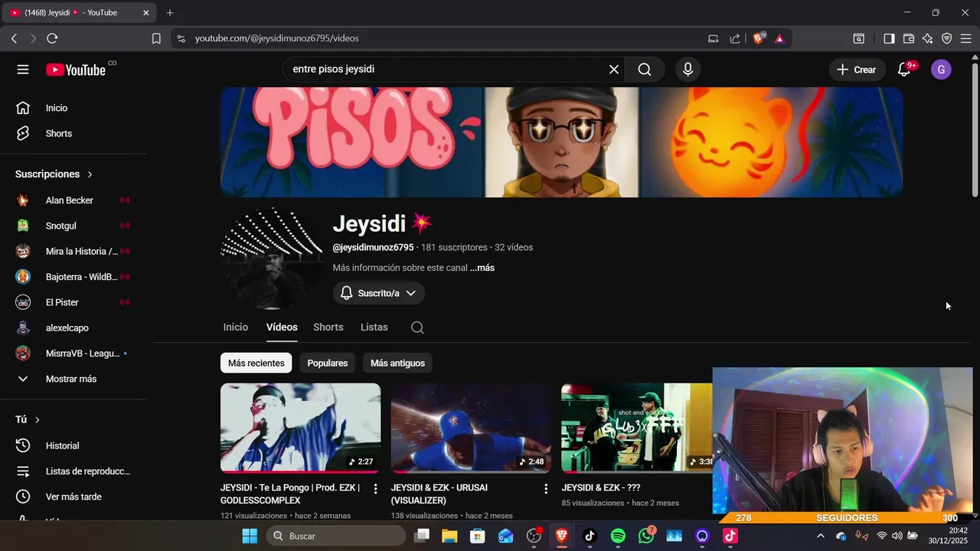Click the Windows taskbar Buscar box
This screenshot has width=980, height=551.
click(x=335, y=536)
